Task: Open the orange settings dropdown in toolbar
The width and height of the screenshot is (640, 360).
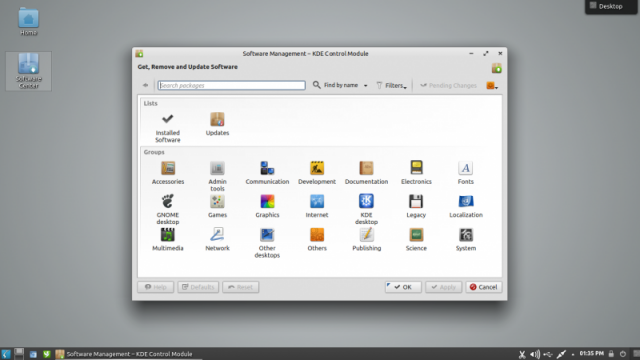Action: coord(492,85)
